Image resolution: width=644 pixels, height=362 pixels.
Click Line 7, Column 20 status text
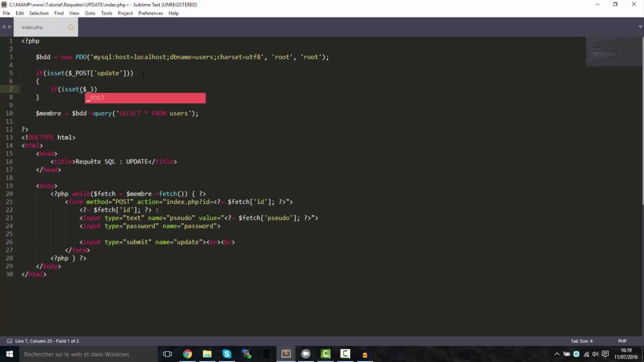coord(47,341)
